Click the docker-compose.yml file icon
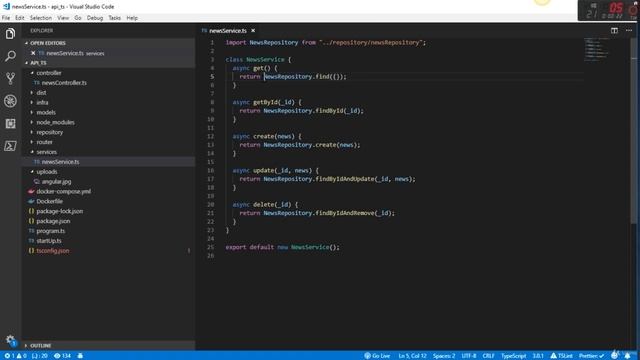The height and width of the screenshot is (360, 640). tap(31, 191)
